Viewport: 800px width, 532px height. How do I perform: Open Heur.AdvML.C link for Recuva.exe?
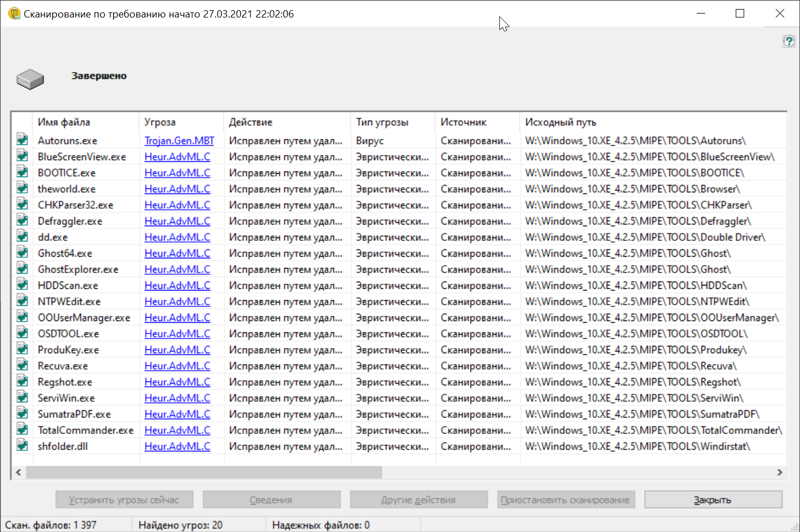[177, 366]
